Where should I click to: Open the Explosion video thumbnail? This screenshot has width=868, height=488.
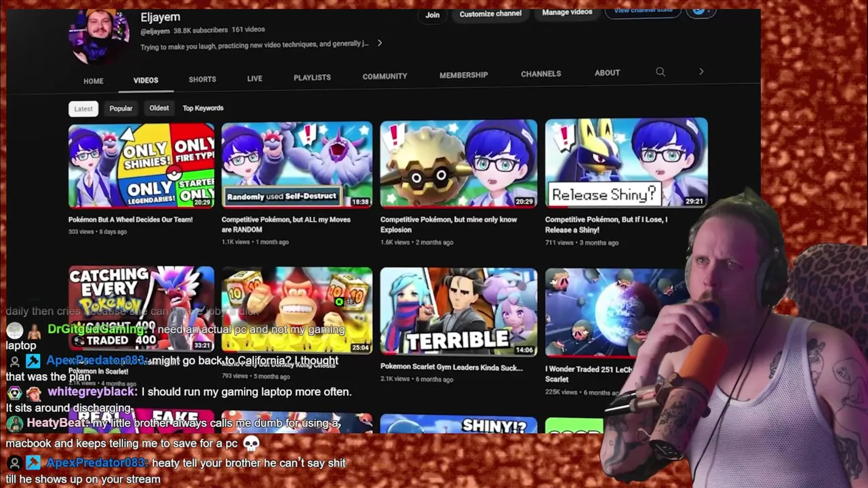(x=458, y=163)
